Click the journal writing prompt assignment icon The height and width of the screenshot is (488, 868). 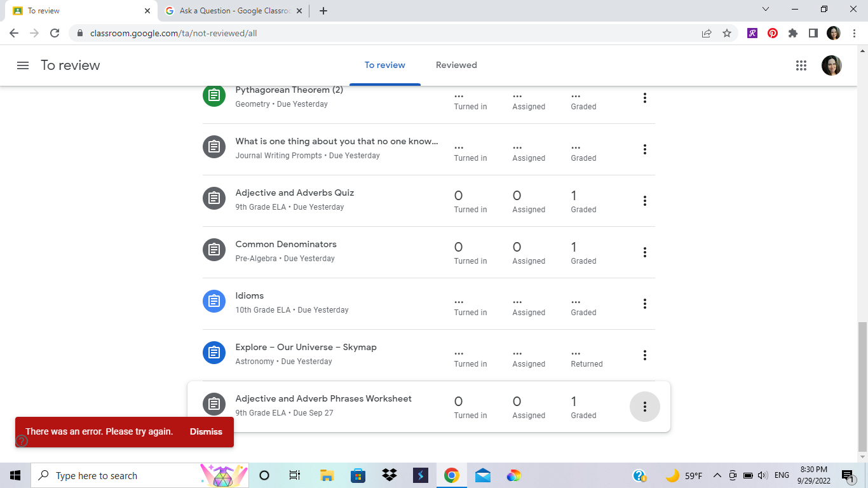(x=214, y=147)
